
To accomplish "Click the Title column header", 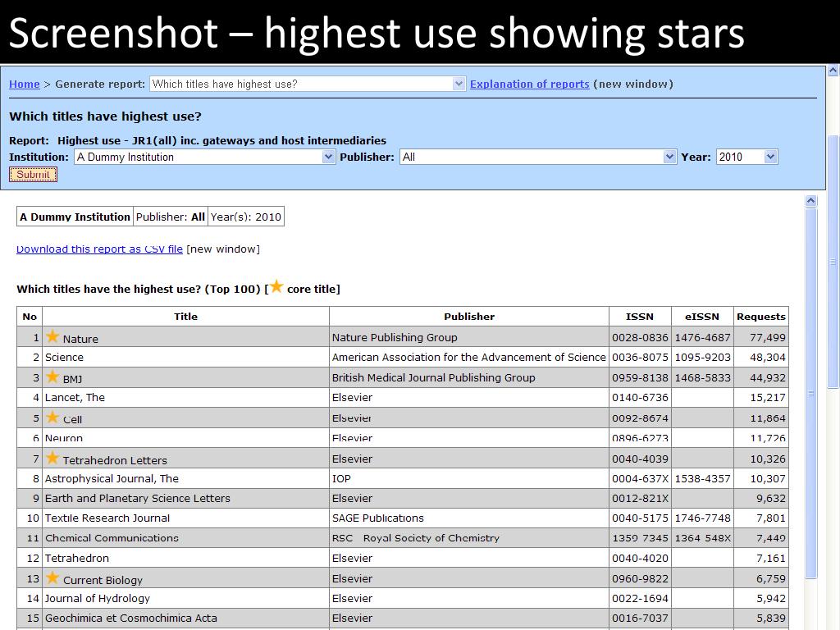I will coord(186,317).
